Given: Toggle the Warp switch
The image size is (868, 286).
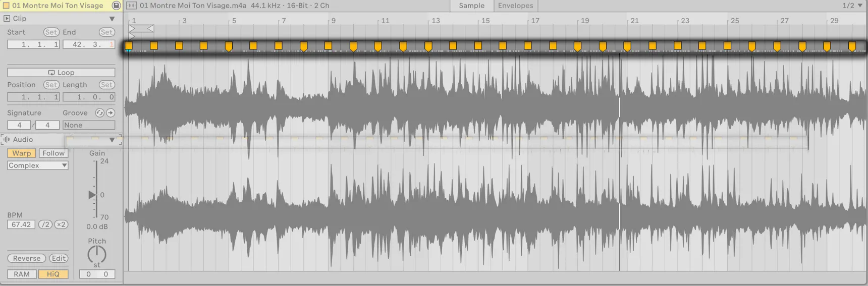Looking at the screenshot, I should pyautogui.click(x=22, y=153).
